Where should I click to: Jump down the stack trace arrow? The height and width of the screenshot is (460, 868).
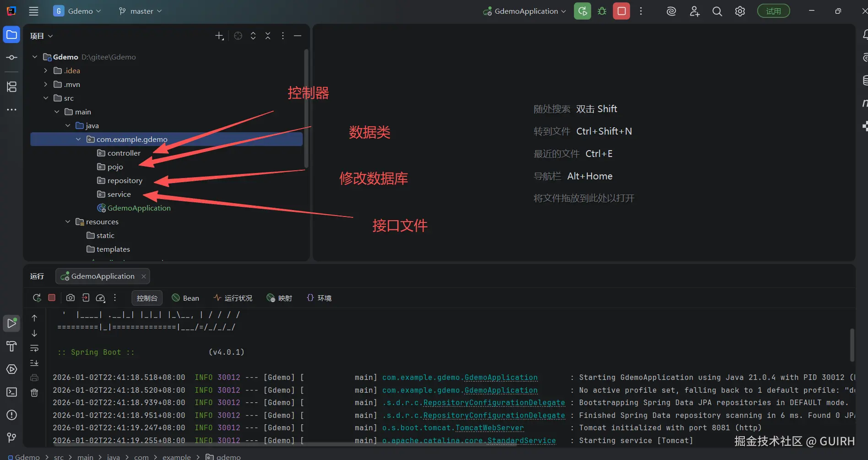coord(34,333)
